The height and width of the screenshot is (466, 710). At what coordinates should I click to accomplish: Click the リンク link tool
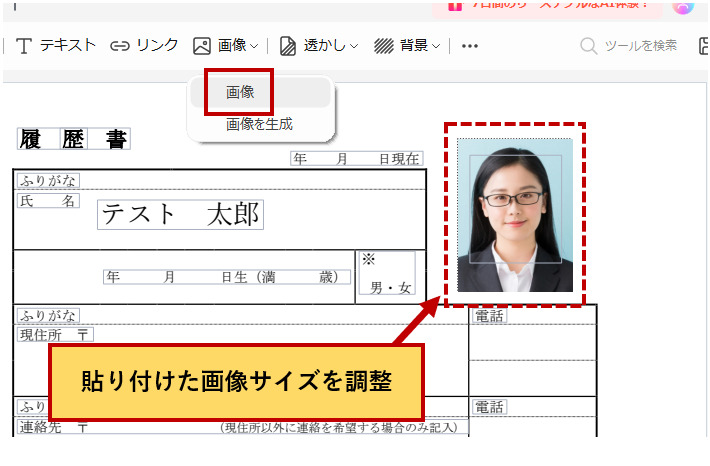click(x=144, y=45)
